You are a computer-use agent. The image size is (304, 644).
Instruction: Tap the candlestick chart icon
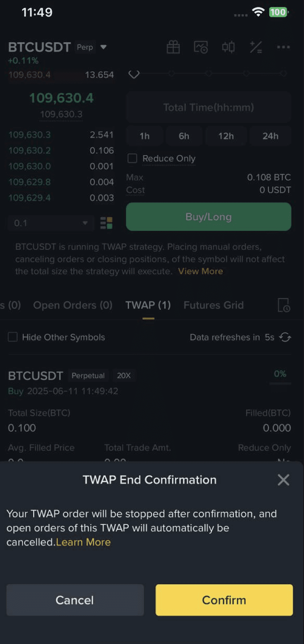pos(228,47)
